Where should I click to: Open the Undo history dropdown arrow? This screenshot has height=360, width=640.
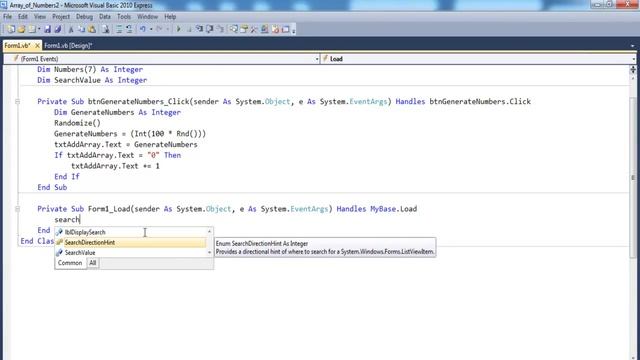pos(151,29)
